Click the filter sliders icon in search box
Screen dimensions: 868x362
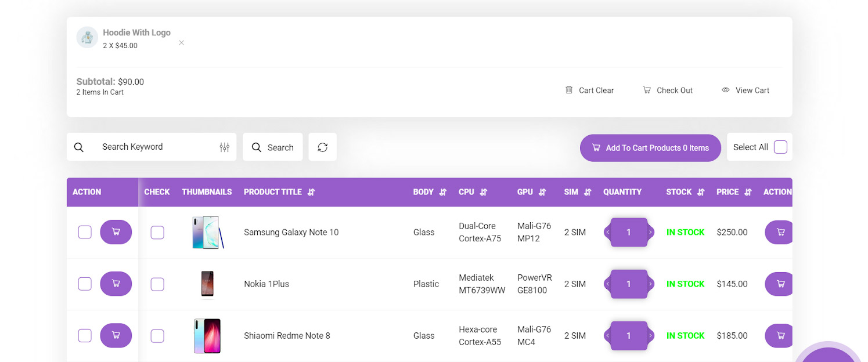click(x=225, y=147)
